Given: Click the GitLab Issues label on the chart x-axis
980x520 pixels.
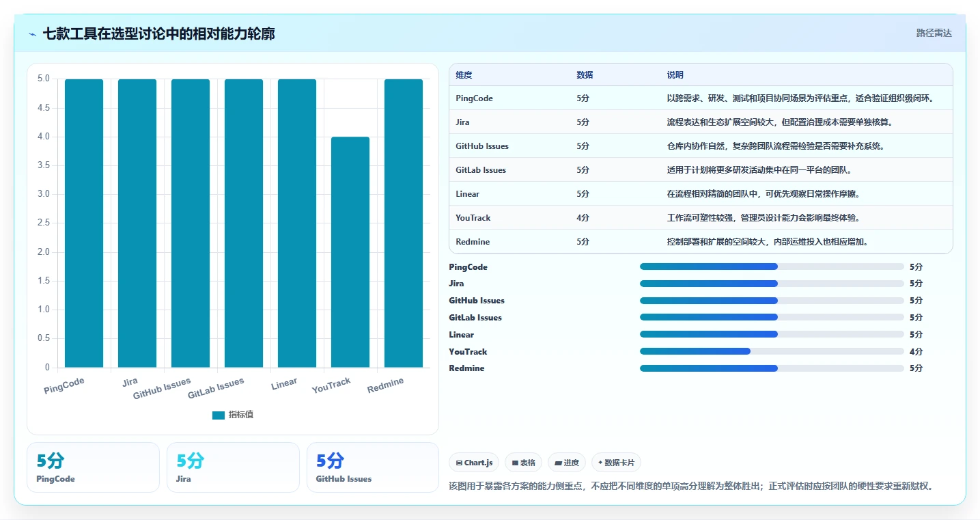Looking at the screenshot, I should coord(216,388).
